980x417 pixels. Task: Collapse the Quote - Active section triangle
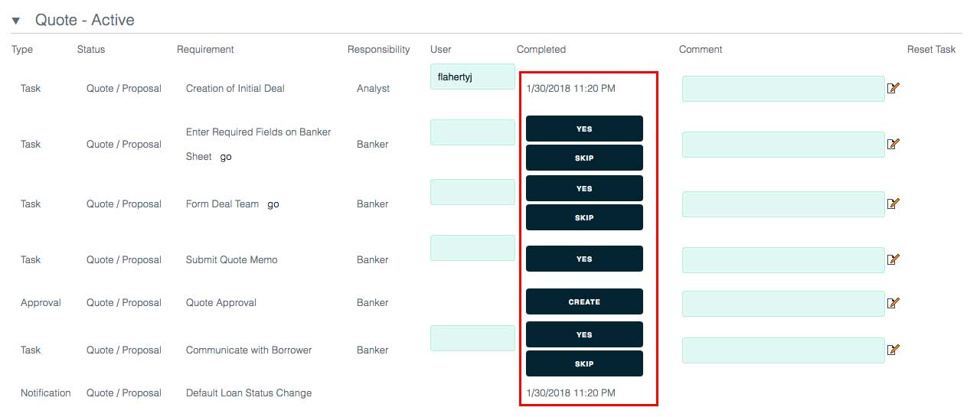[x=15, y=21]
